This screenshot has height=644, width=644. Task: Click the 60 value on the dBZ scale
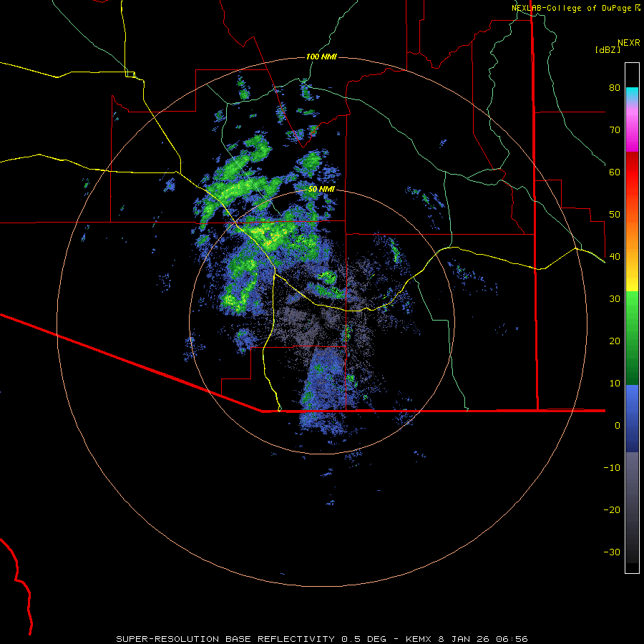[615, 172]
